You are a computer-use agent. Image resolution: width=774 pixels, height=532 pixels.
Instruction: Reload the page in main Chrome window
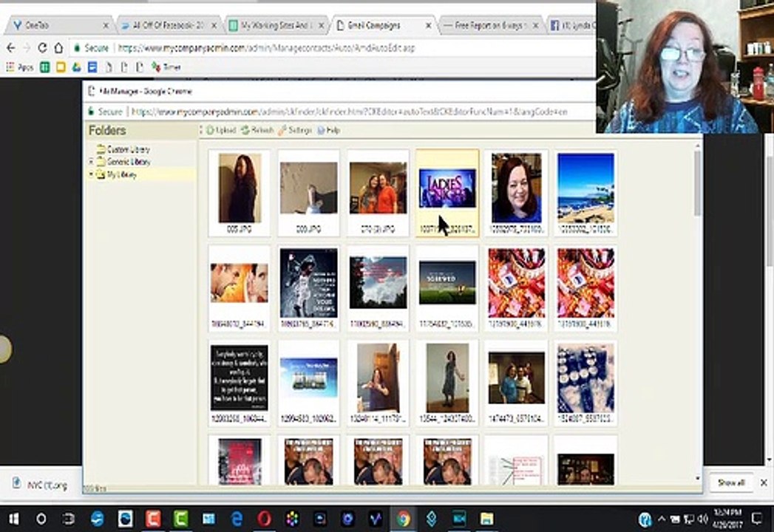(42, 48)
